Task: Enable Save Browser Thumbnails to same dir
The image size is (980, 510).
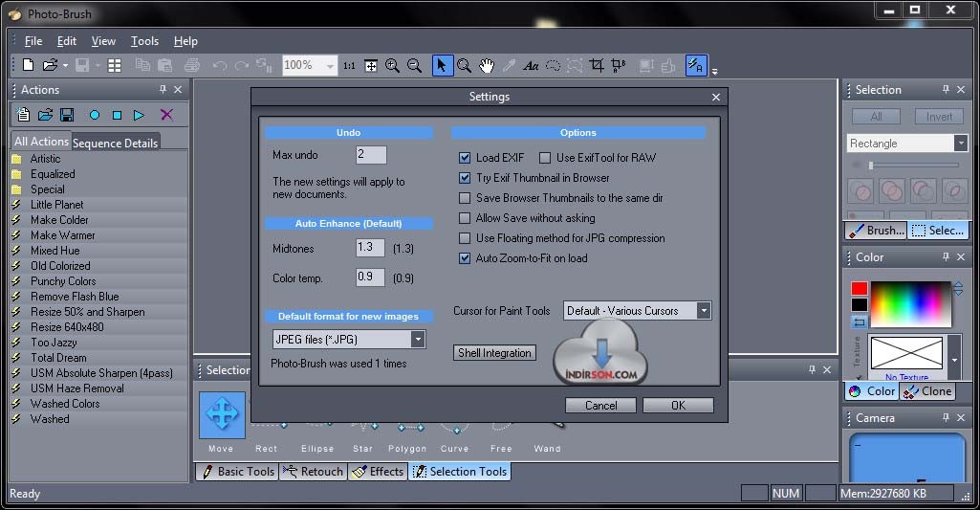Action: pyautogui.click(x=465, y=198)
